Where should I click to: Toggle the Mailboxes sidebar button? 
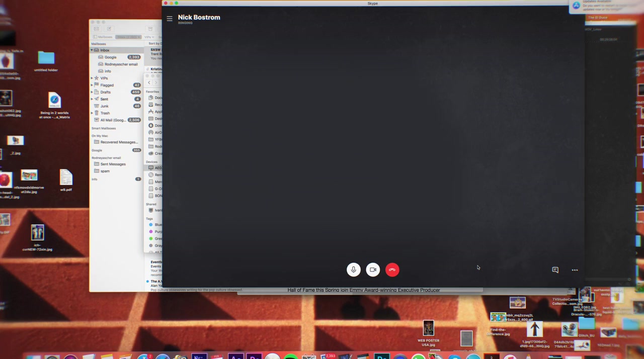(x=103, y=37)
